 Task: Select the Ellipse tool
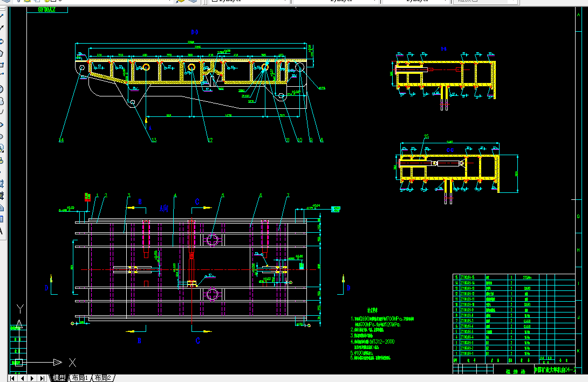tap(1, 124)
